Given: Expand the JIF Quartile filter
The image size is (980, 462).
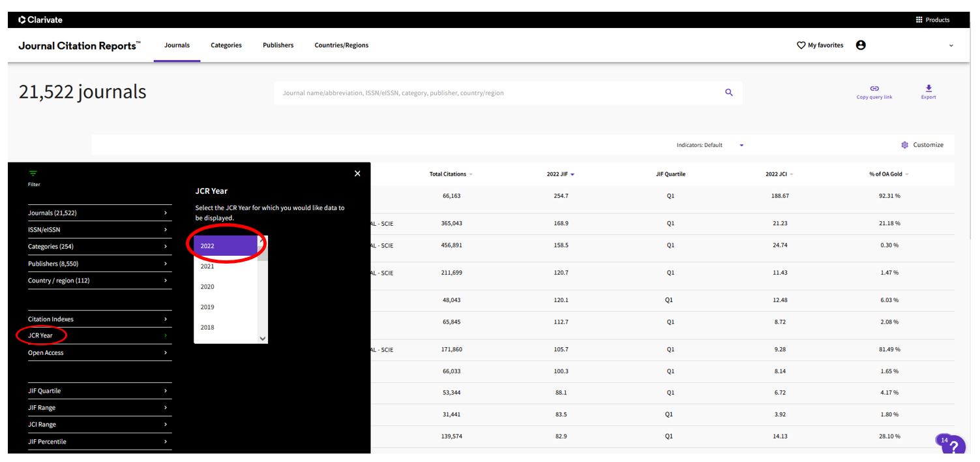Looking at the screenshot, I should (100, 391).
